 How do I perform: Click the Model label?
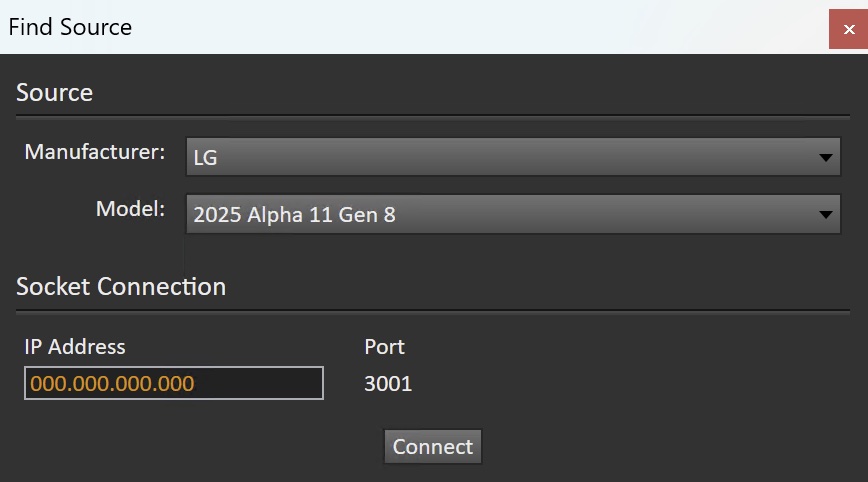(x=130, y=209)
